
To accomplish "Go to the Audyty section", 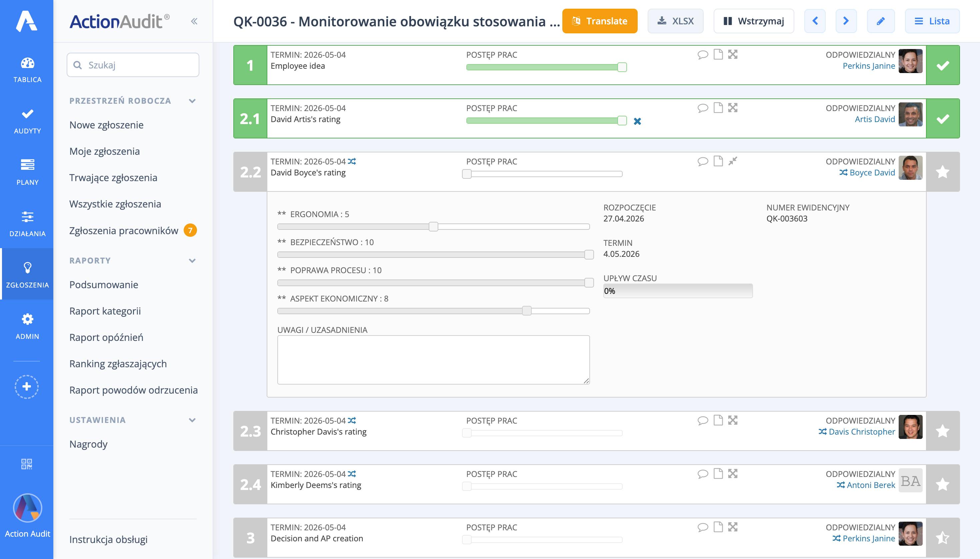I will point(27,121).
